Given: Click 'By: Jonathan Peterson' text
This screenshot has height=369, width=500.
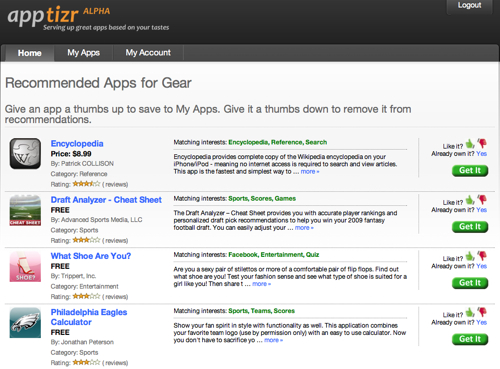Looking at the screenshot, I should point(82,342).
